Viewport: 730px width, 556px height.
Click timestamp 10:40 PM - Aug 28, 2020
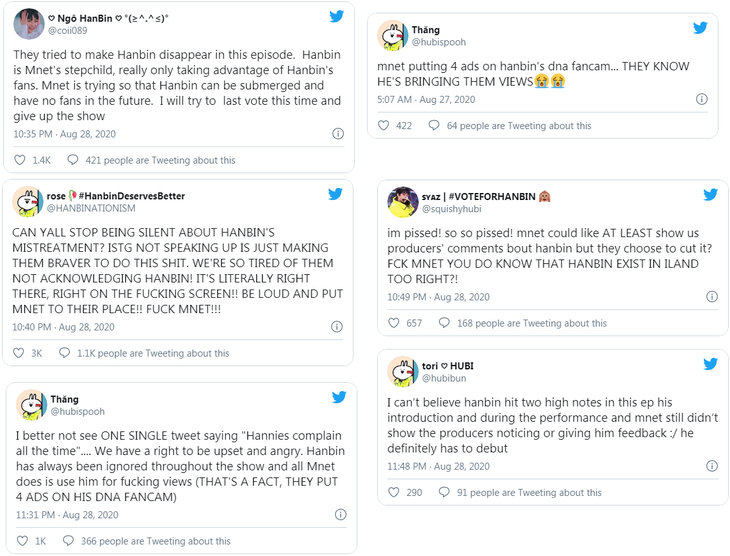[x=65, y=327]
